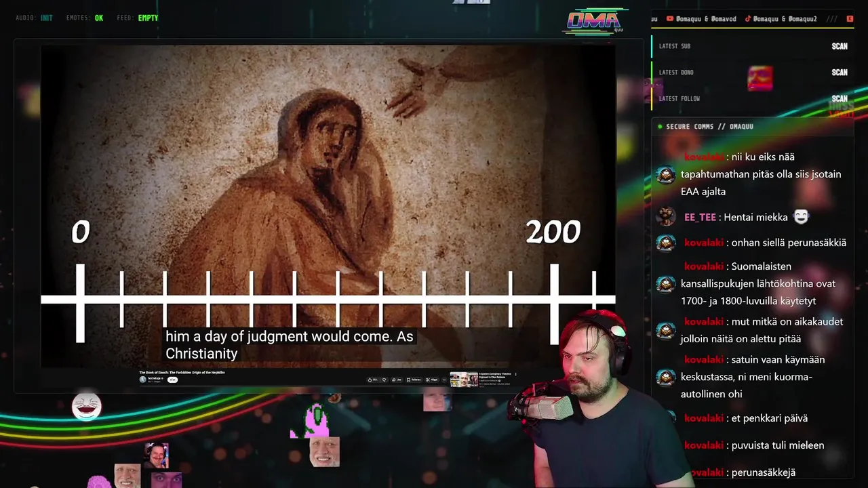
Task: Click the 'LATEST DONO' label
Action: [676, 73]
